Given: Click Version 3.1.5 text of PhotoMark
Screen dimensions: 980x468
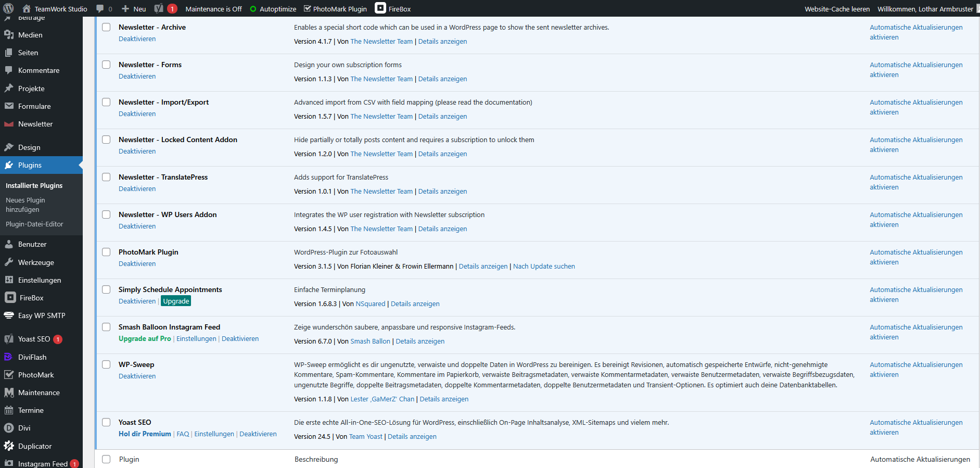Looking at the screenshot, I should click(313, 266).
